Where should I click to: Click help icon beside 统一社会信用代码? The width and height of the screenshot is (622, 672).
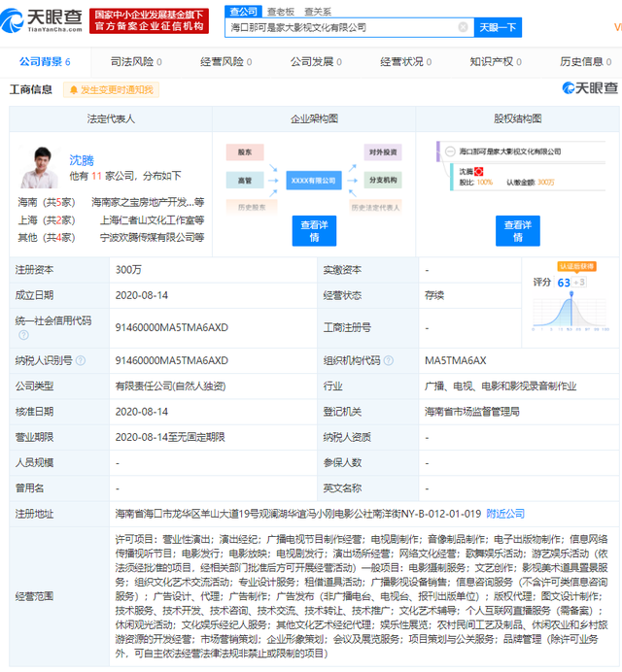point(21,336)
